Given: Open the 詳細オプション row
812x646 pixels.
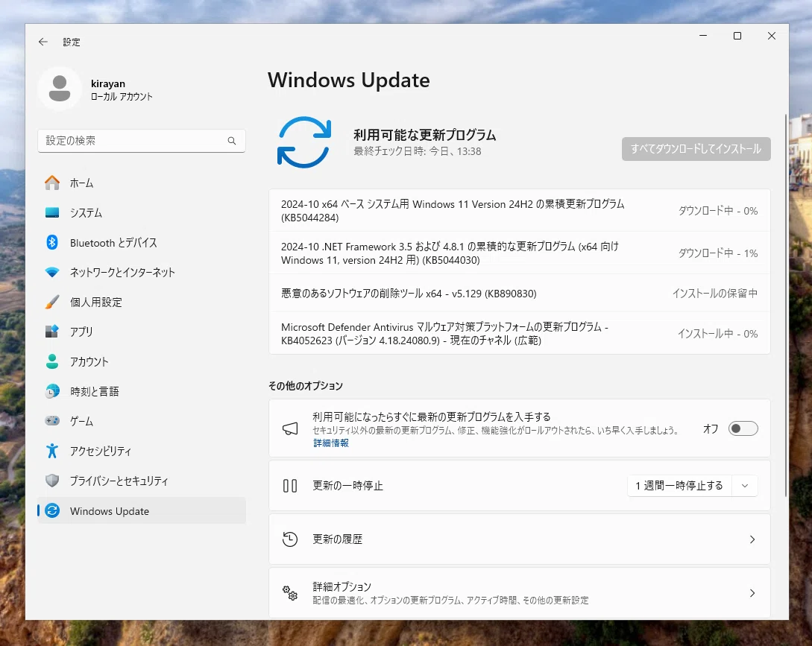Looking at the screenshot, I should pos(520,593).
